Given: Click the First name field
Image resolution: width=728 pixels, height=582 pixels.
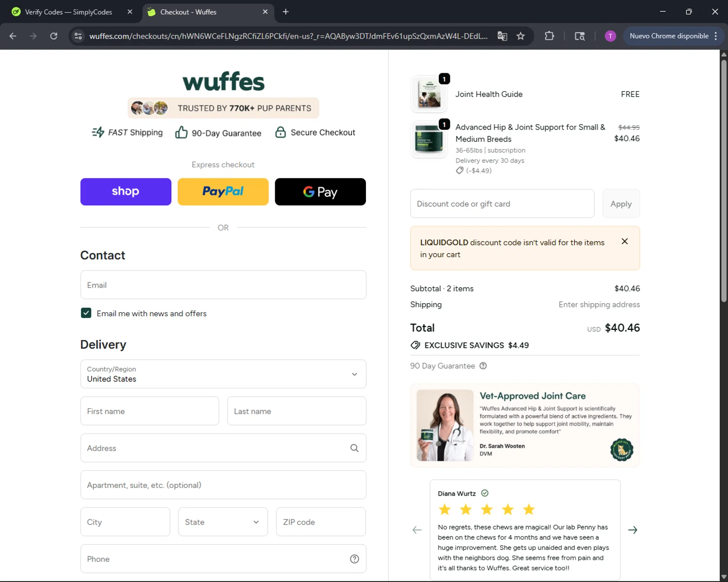Looking at the screenshot, I should pyautogui.click(x=149, y=411).
